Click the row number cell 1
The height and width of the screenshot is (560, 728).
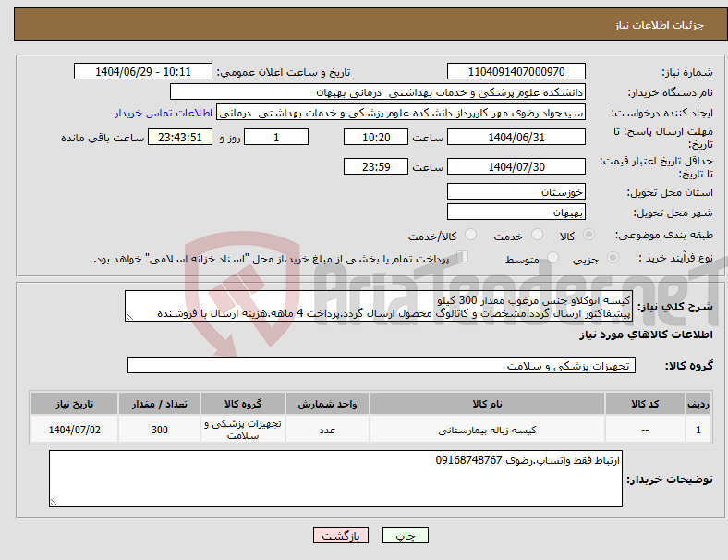[698, 430]
